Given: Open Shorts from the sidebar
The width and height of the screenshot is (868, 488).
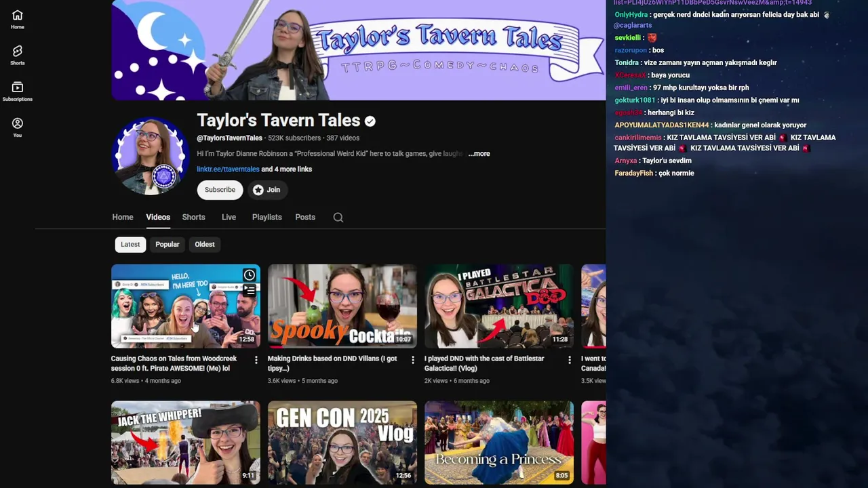Looking at the screenshot, I should point(18,55).
